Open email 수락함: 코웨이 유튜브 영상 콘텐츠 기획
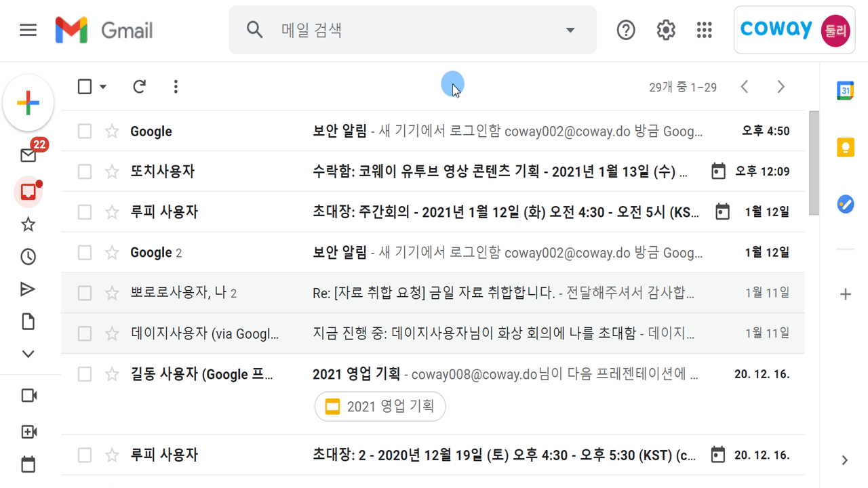The image size is (868, 488). pos(433,171)
